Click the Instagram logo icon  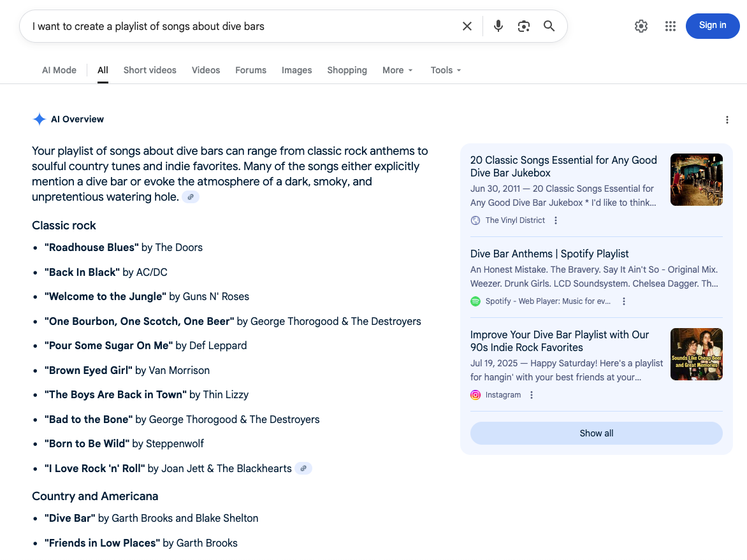475,395
